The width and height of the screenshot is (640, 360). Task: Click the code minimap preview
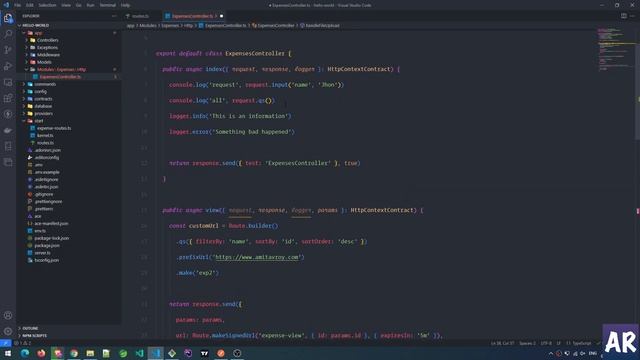(x=616, y=49)
